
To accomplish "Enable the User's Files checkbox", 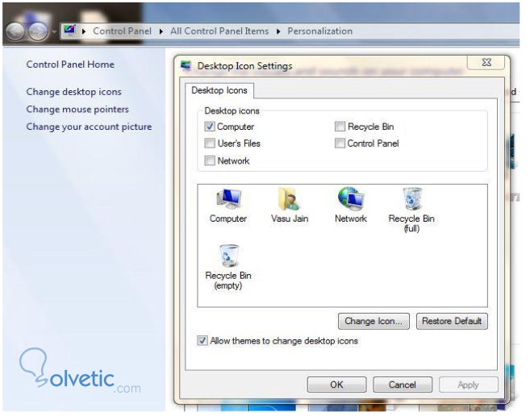I will [210, 143].
